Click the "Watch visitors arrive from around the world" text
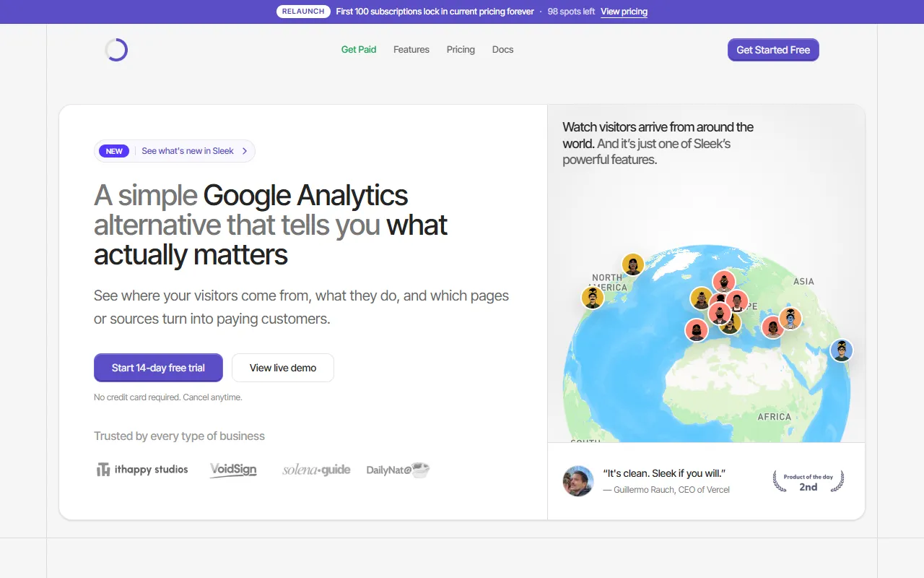The width and height of the screenshot is (924, 578). coord(658,135)
